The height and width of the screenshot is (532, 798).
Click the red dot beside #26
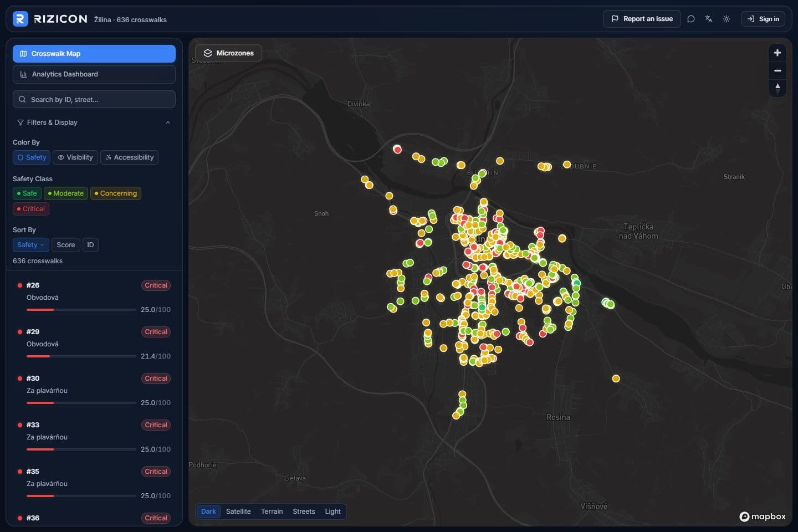click(x=20, y=285)
